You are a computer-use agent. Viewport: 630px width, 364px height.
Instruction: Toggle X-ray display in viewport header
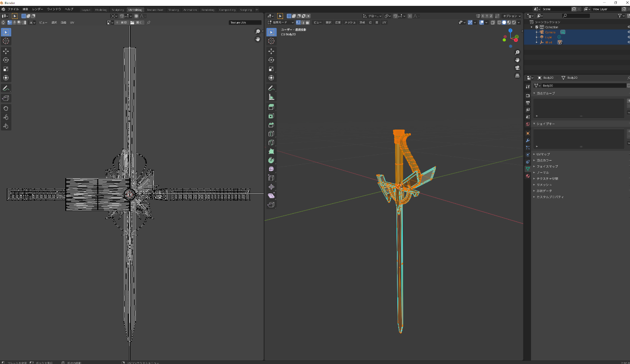click(493, 22)
